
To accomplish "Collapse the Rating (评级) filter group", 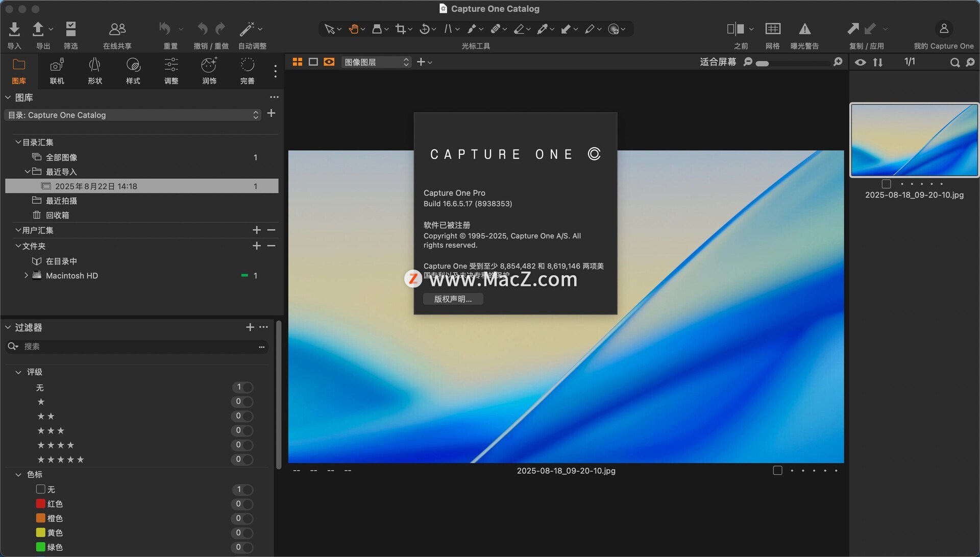I will click(18, 372).
